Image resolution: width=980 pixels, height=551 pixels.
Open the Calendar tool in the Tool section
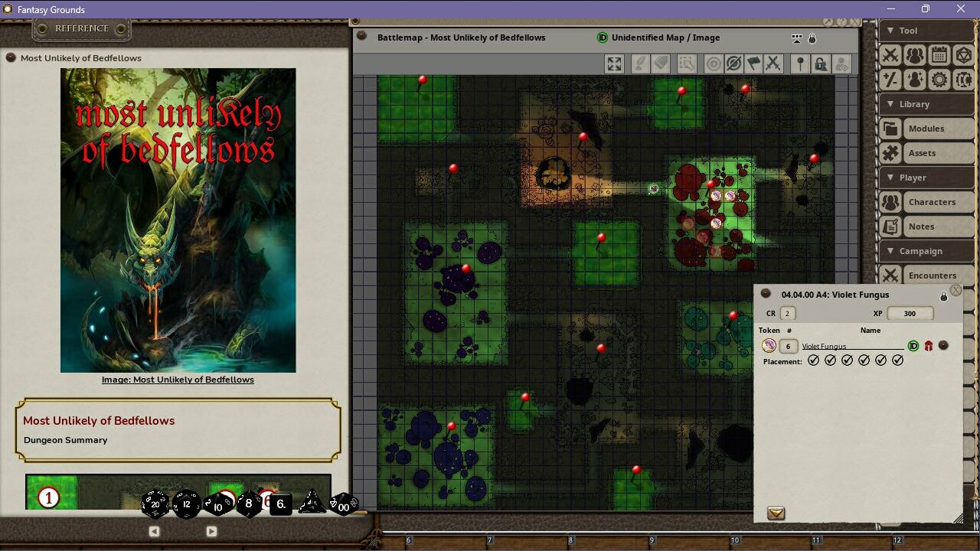[x=939, y=54]
